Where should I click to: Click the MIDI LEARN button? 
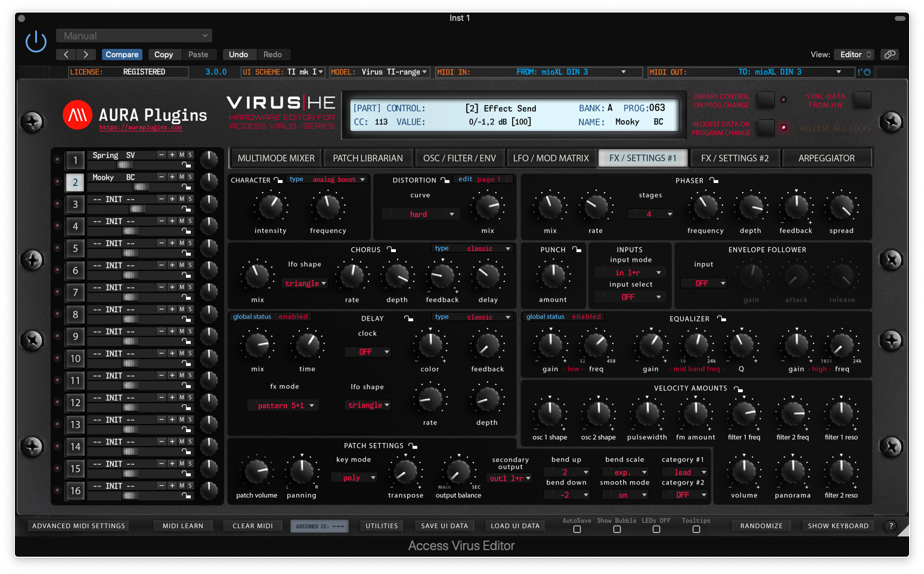coord(183,526)
